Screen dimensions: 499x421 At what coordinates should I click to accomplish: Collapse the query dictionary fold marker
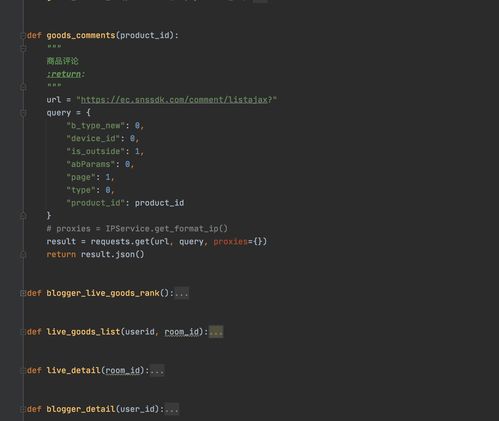pyautogui.click(x=23, y=113)
